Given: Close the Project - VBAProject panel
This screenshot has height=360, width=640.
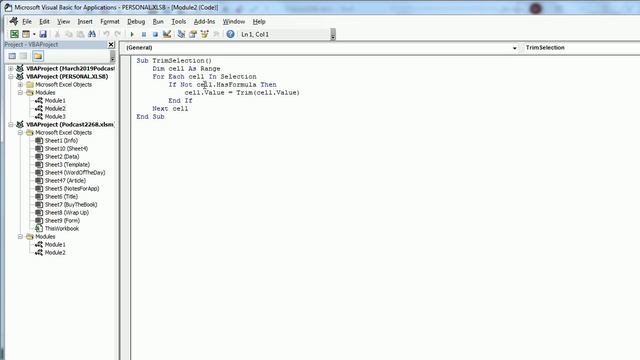Looking at the screenshot, I should tap(111, 44).
